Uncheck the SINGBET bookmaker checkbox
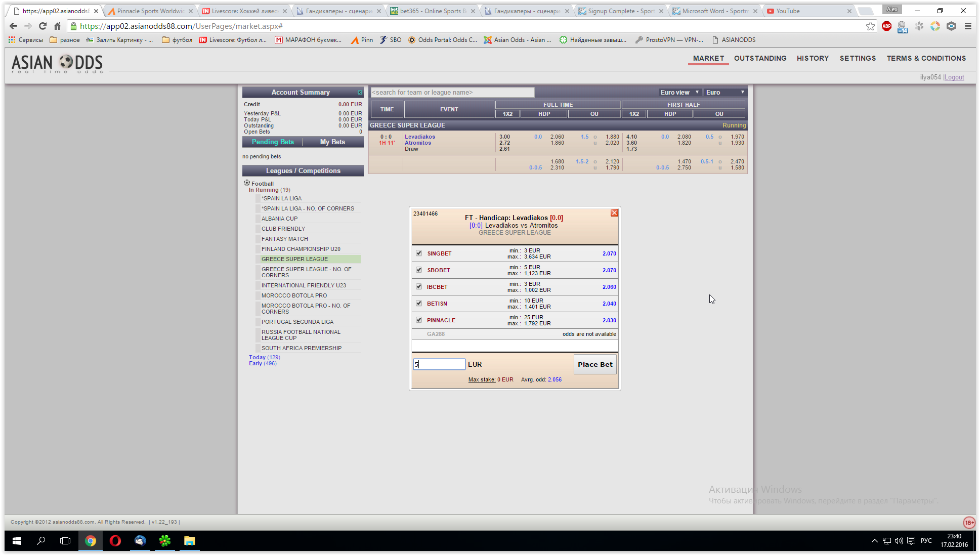The height and width of the screenshot is (555, 980). [419, 253]
